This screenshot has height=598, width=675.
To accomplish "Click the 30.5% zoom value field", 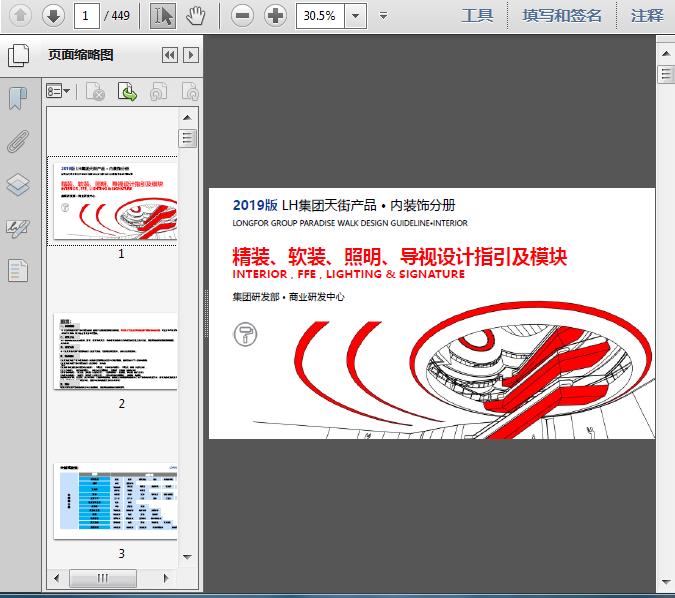I will coord(320,16).
